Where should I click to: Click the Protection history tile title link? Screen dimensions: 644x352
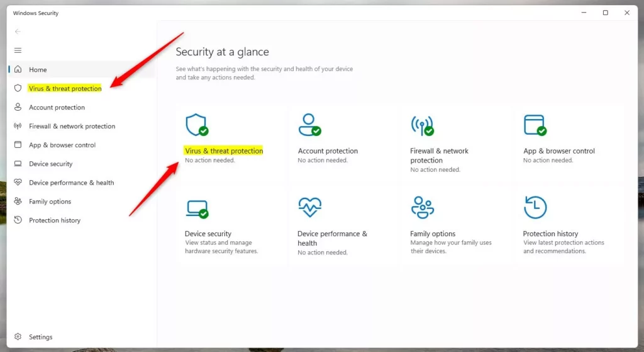[x=550, y=234]
